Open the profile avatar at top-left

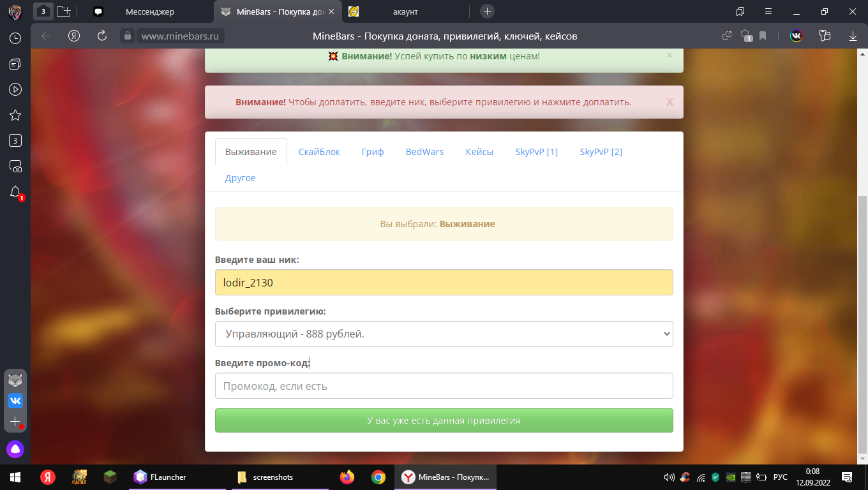coord(15,11)
